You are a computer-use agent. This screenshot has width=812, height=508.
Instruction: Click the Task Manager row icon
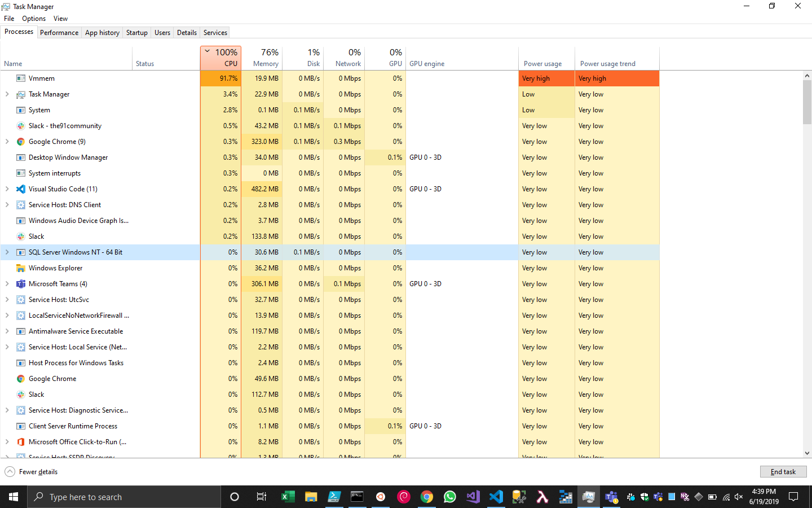[21, 94]
